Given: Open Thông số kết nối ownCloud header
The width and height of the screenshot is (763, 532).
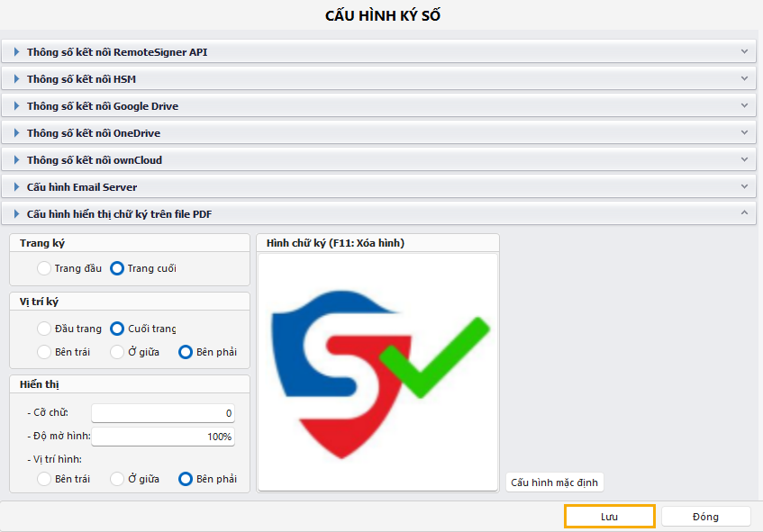Looking at the screenshot, I should coord(378,159).
